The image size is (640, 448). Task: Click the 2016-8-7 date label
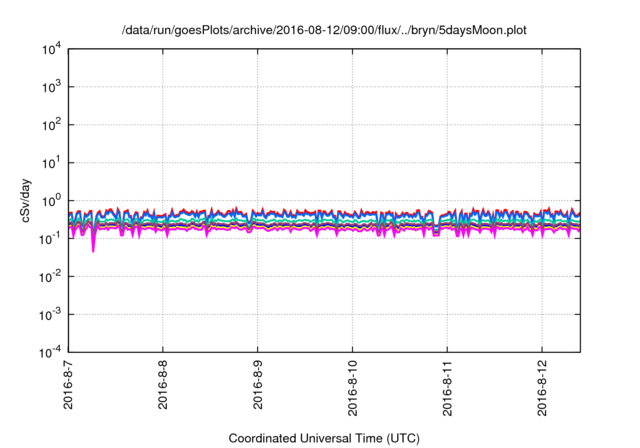tap(68, 384)
